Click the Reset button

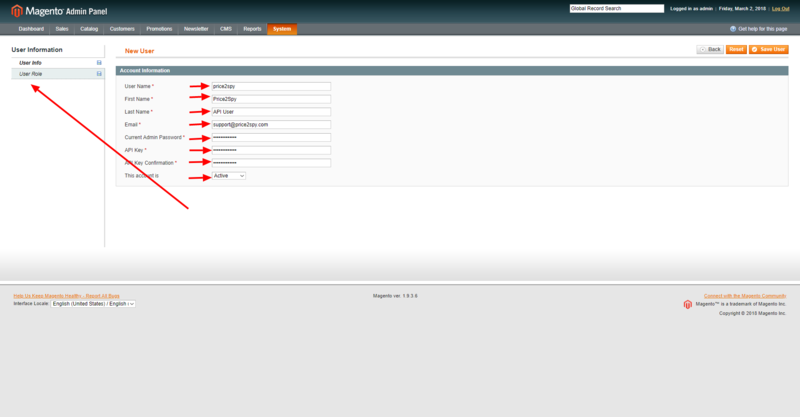tap(736, 50)
